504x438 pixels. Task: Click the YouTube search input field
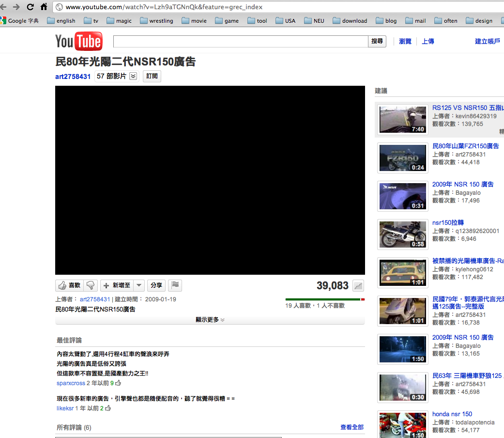click(x=241, y=42)
